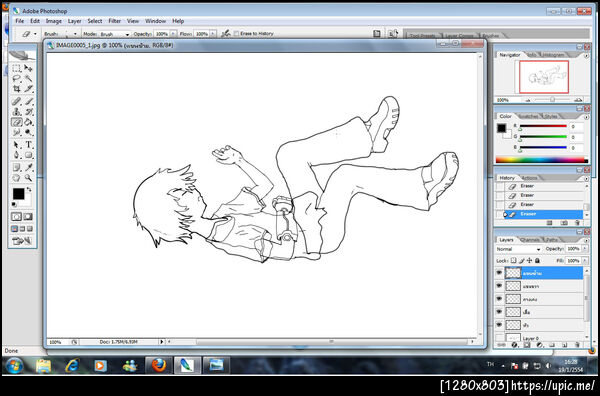
Task: Open the Brush preset picker
Action: pos(75,34)
